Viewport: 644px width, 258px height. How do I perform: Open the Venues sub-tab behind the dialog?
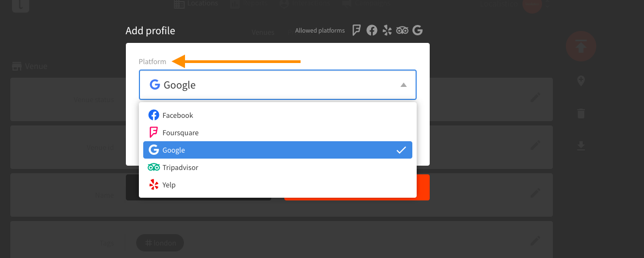263,32
